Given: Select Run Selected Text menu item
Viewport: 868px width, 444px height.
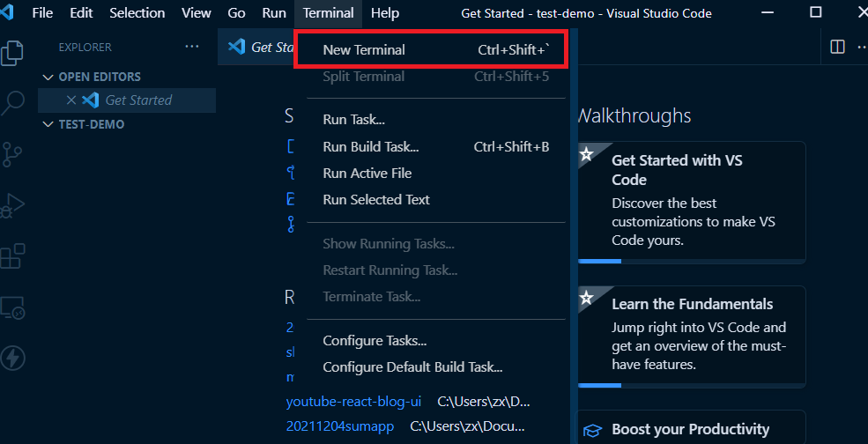Looking at the screenshot, I should [436, 200].
